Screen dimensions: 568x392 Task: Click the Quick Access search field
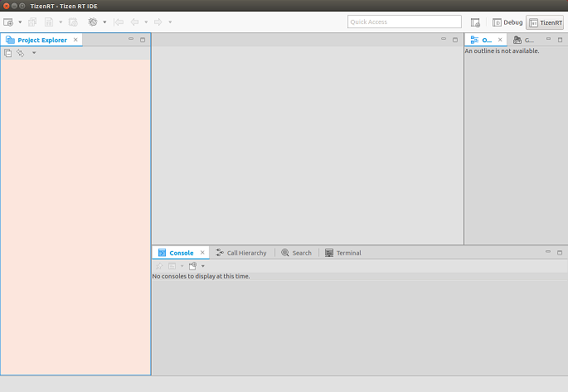404,22
